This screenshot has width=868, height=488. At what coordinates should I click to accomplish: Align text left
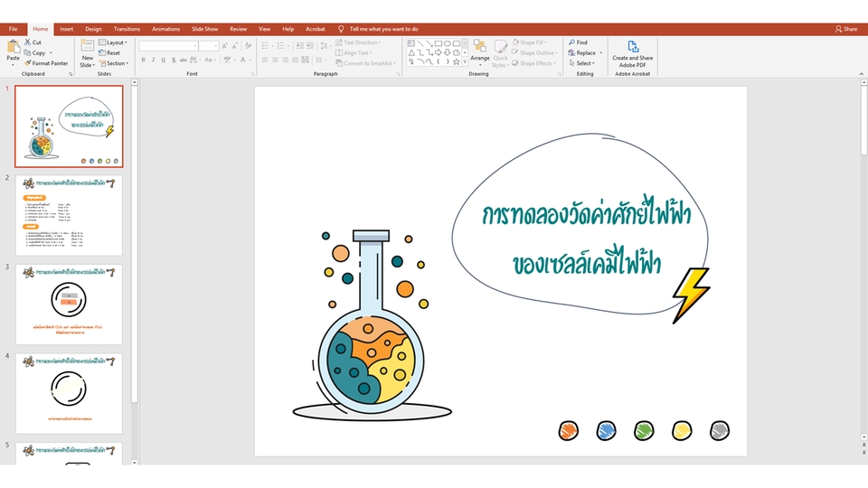[x=265, y=60]
